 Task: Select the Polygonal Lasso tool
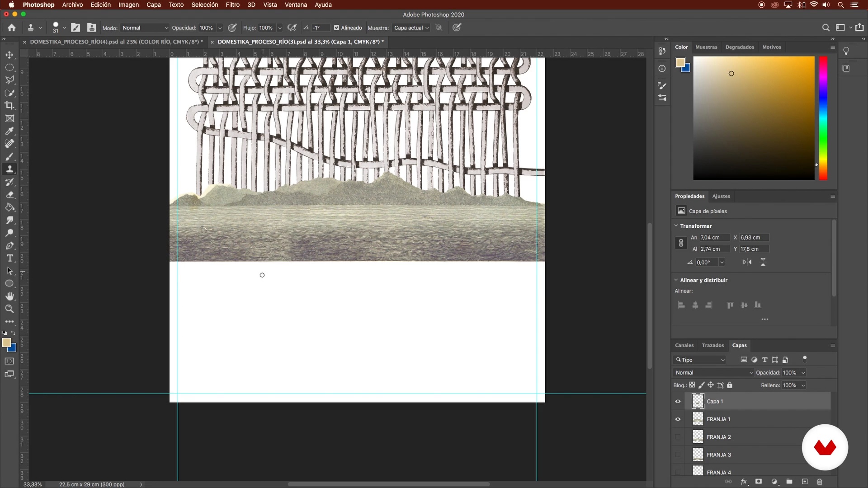click(9, 80)
